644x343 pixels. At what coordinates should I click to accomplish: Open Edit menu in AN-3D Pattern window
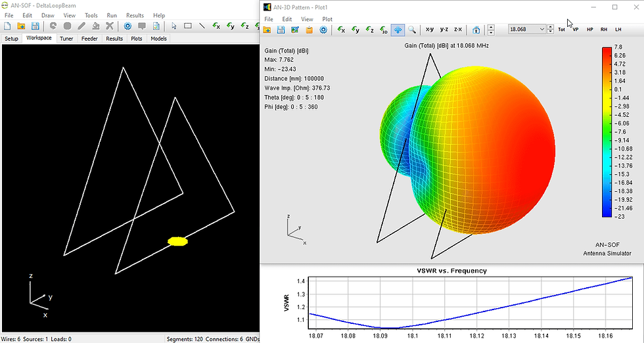click(x=287, y=19)
